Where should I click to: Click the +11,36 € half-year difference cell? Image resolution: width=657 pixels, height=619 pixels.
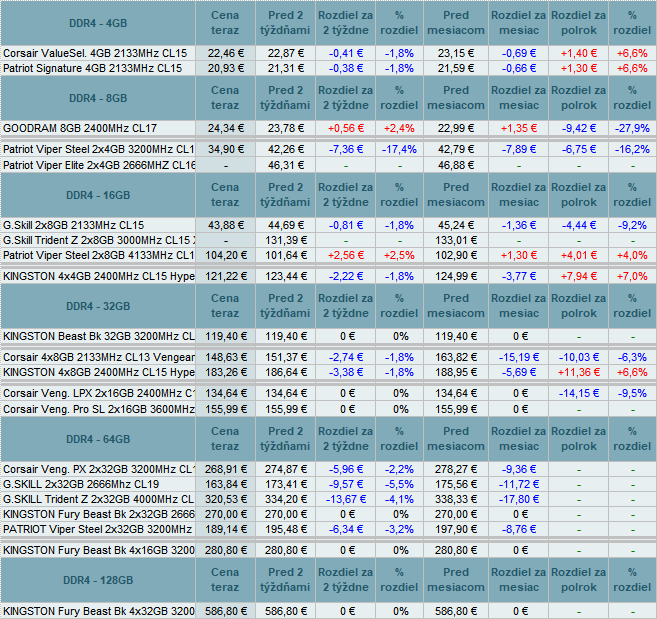[579, 373]
